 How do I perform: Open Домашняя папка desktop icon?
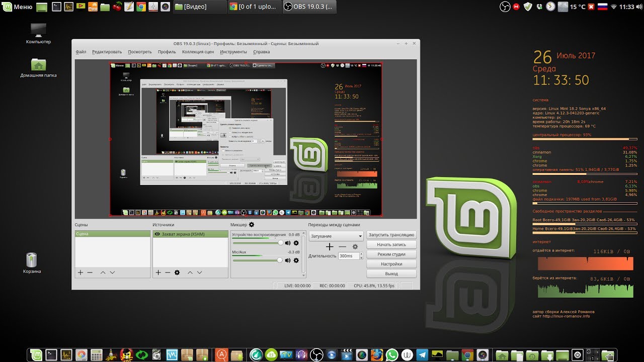pos(38,67)
